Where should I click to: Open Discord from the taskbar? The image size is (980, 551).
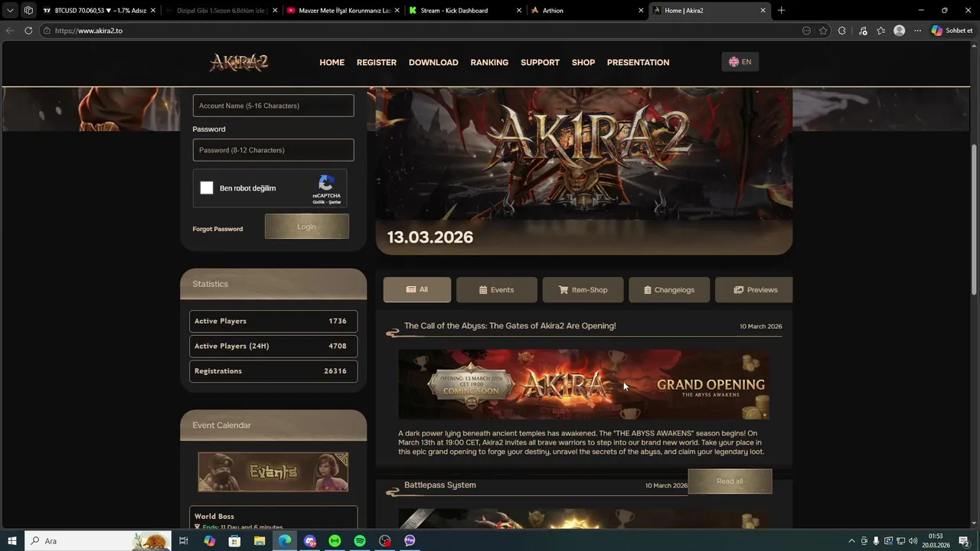309,541
